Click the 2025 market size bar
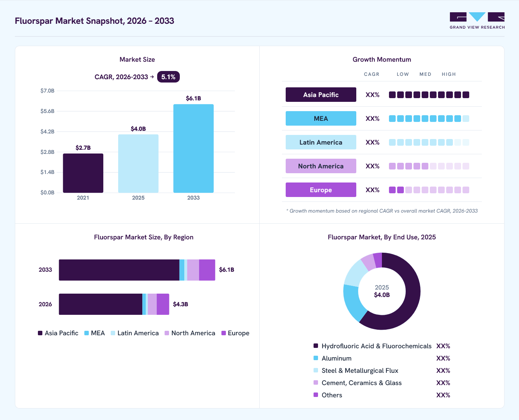 (x=138, y=164)
